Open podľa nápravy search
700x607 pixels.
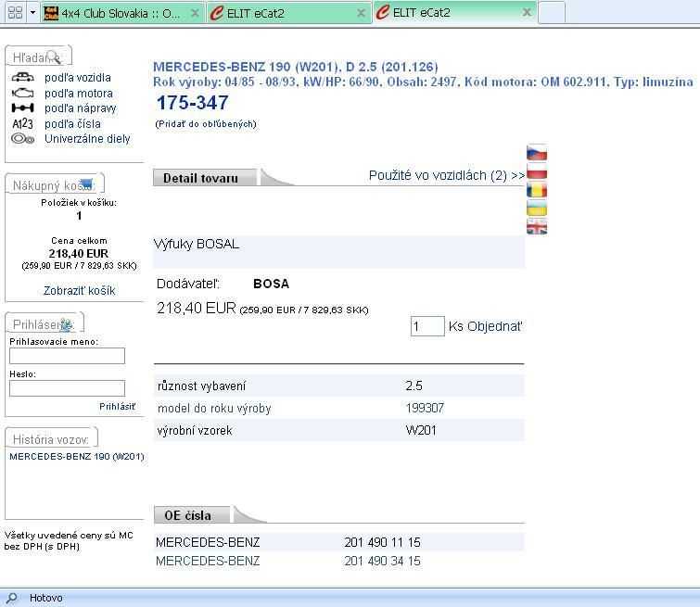[x=81, y=108]
